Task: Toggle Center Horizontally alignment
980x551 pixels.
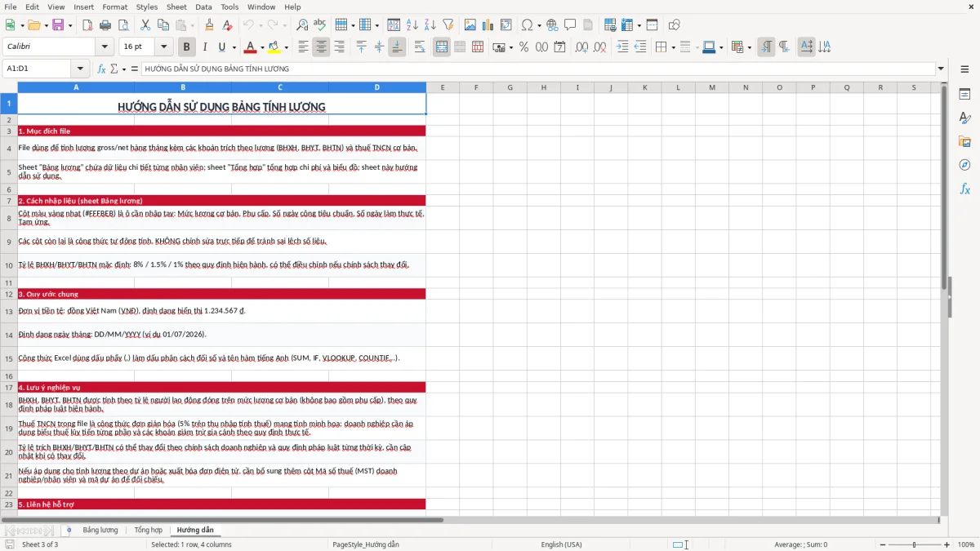Action: [x=321, y=47]
